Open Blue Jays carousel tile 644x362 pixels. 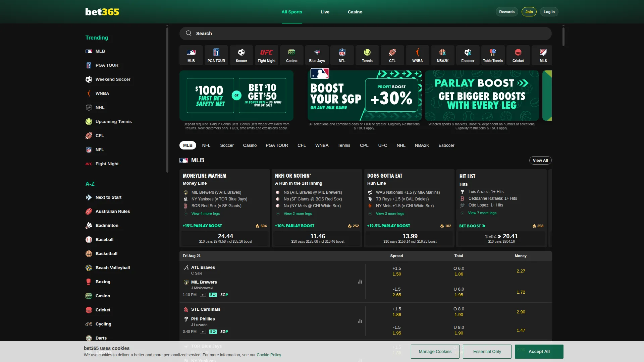pyautogui.click(x=317, y=55)
